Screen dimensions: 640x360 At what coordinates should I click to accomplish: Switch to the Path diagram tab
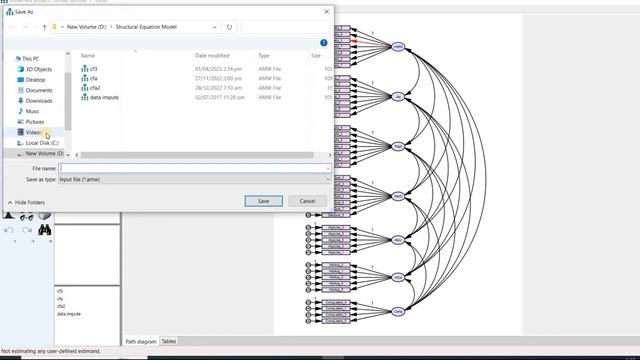tap(141, 341)
